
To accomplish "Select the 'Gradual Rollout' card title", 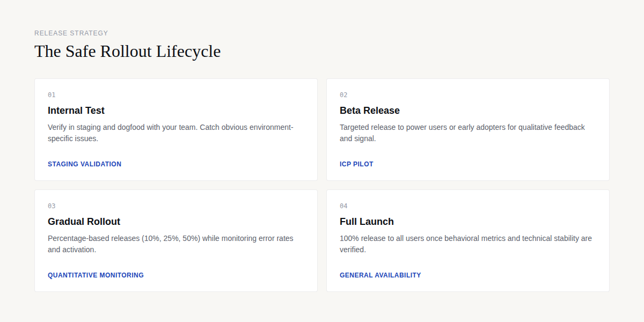I will (x=84, y=222).
